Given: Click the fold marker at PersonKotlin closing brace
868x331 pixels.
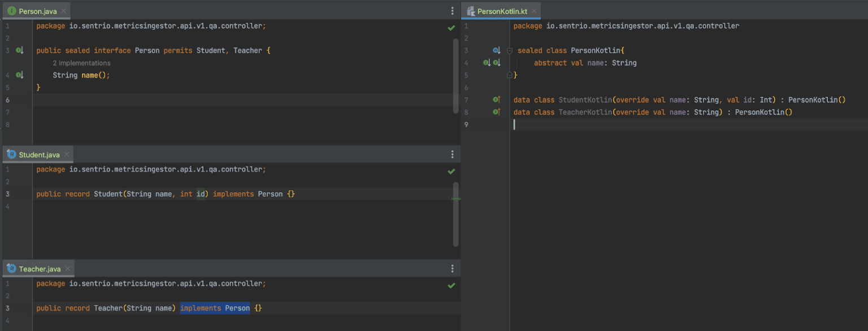Looking at the screenshot, I should [x=509, y=74].
